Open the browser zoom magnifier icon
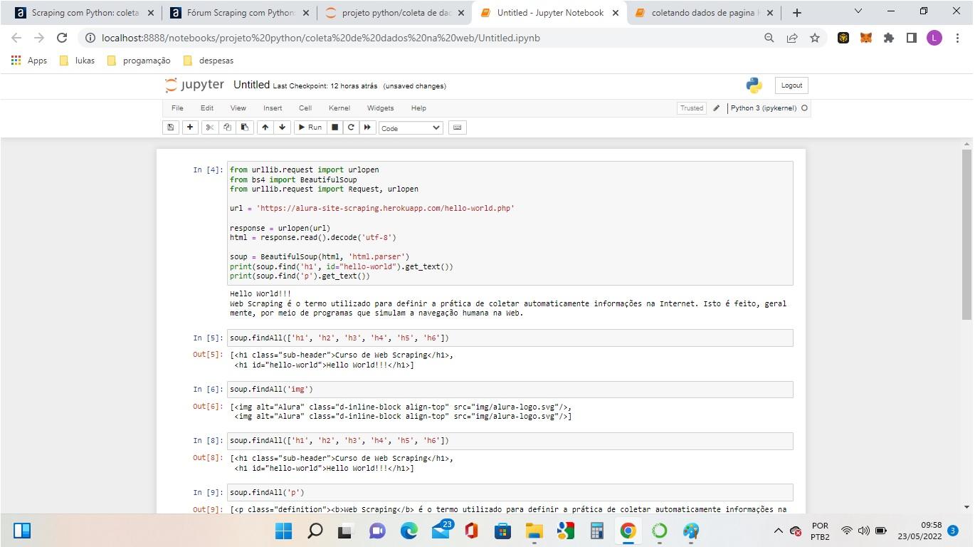This screenshot has width=980, height=547. (769, 38)
